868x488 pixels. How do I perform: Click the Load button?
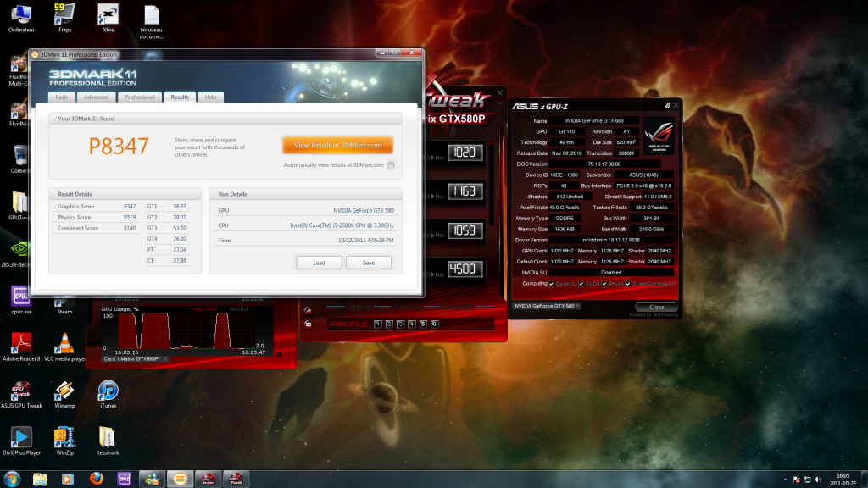(319, 263)
